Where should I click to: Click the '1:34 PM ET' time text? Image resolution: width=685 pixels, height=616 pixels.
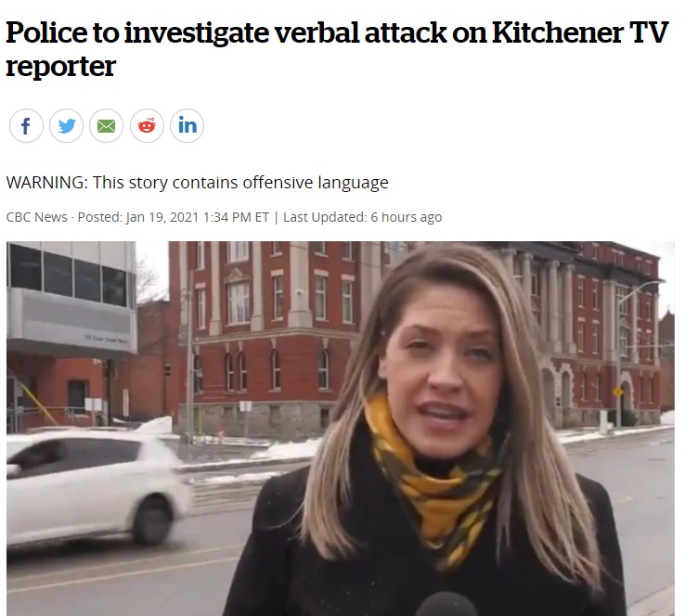pyautogui.click(x=236, y=217)
